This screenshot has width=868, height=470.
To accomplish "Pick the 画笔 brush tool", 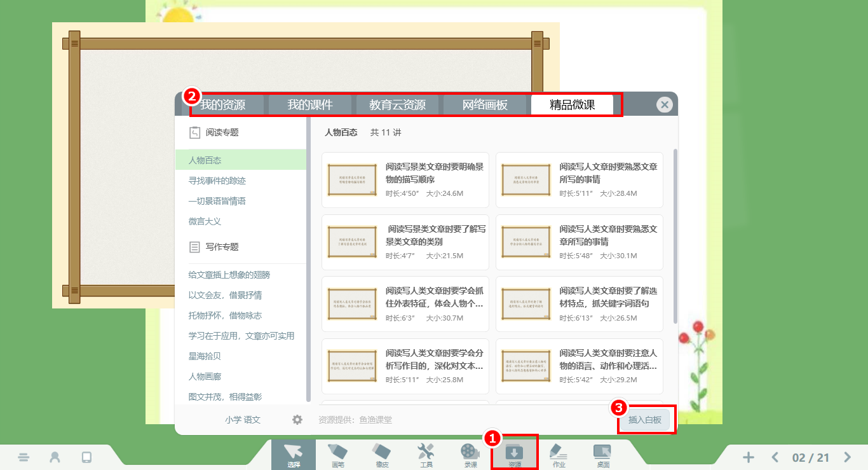I will coord(337,455).
